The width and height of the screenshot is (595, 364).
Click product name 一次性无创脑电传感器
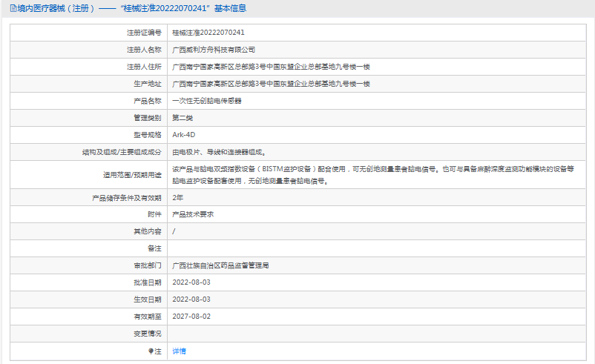207,101
